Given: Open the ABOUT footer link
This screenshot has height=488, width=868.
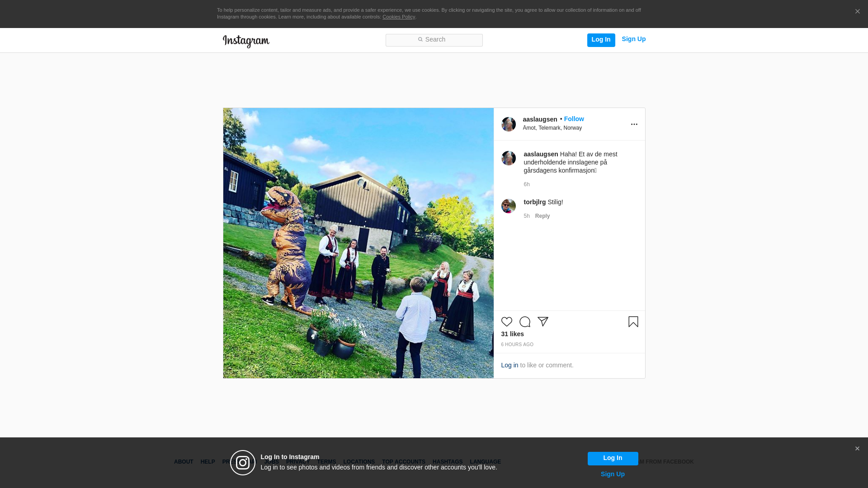Looking at the screenshot, I should 184,462.
